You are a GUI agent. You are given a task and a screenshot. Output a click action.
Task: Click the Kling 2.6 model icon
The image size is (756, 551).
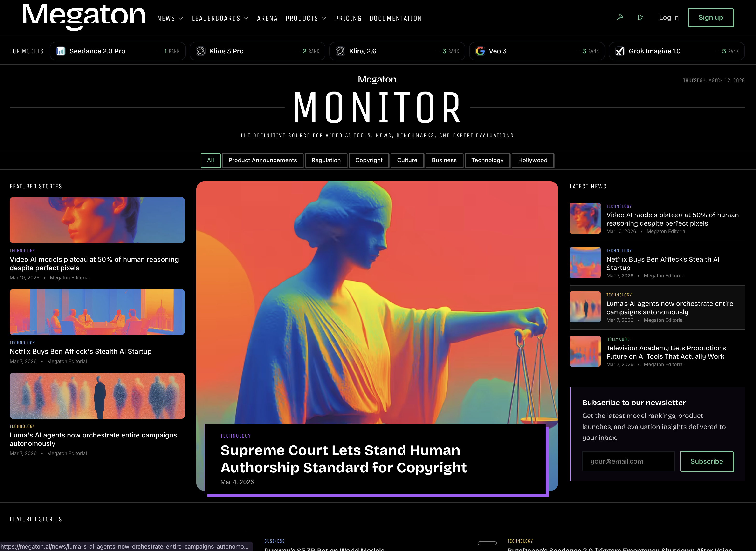click(340, 51)
